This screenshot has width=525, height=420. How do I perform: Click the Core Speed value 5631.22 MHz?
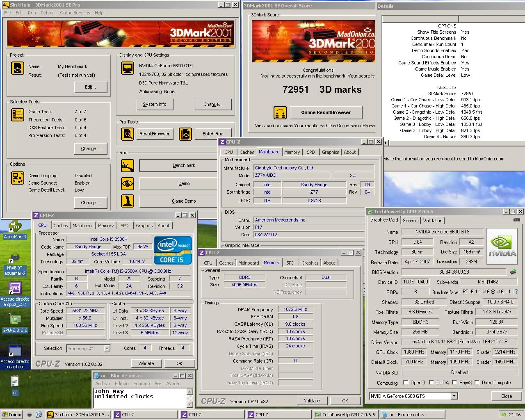85,311
